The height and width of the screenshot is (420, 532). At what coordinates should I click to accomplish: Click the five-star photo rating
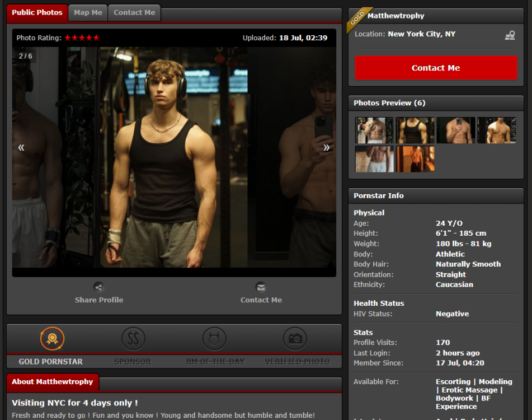tap(82, 38)
